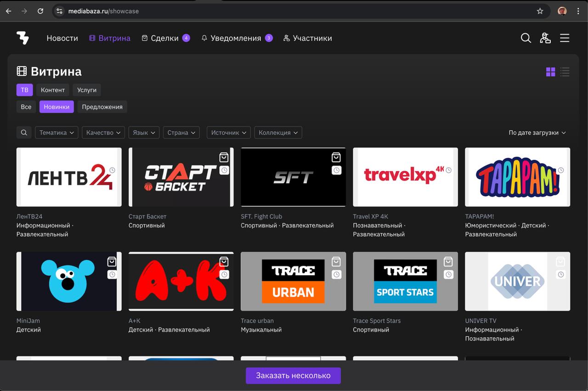Go to the Сделки navigation tab

164,38
